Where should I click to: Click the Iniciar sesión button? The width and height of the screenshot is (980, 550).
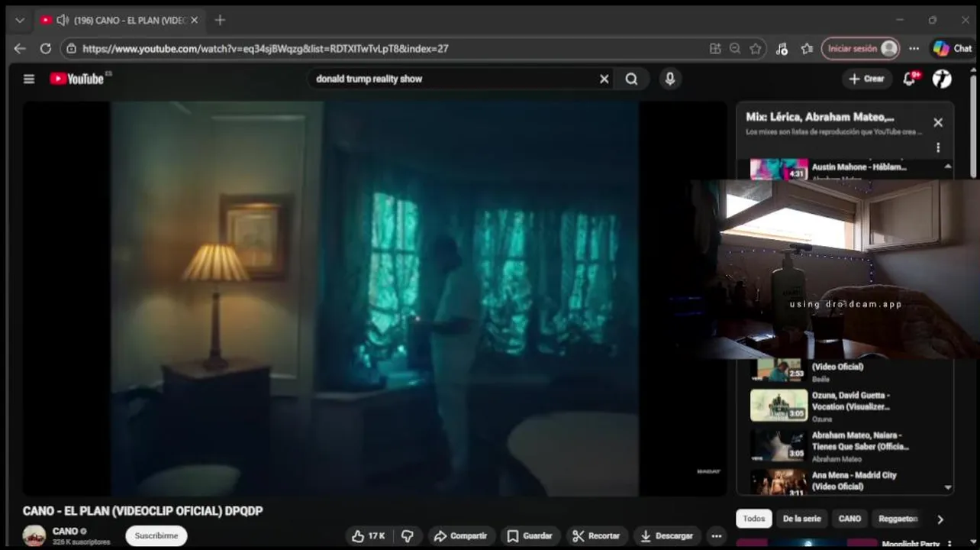[860, 48]
